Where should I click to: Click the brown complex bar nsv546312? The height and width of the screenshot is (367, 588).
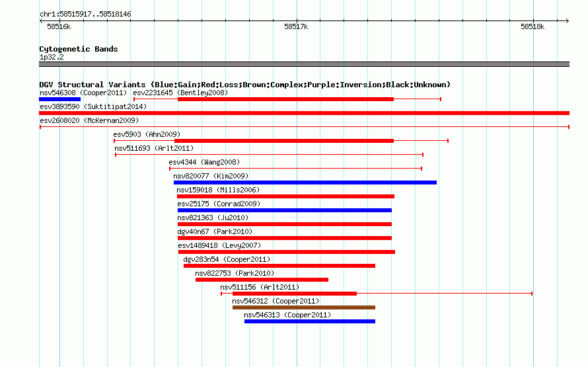pos(304,307)
